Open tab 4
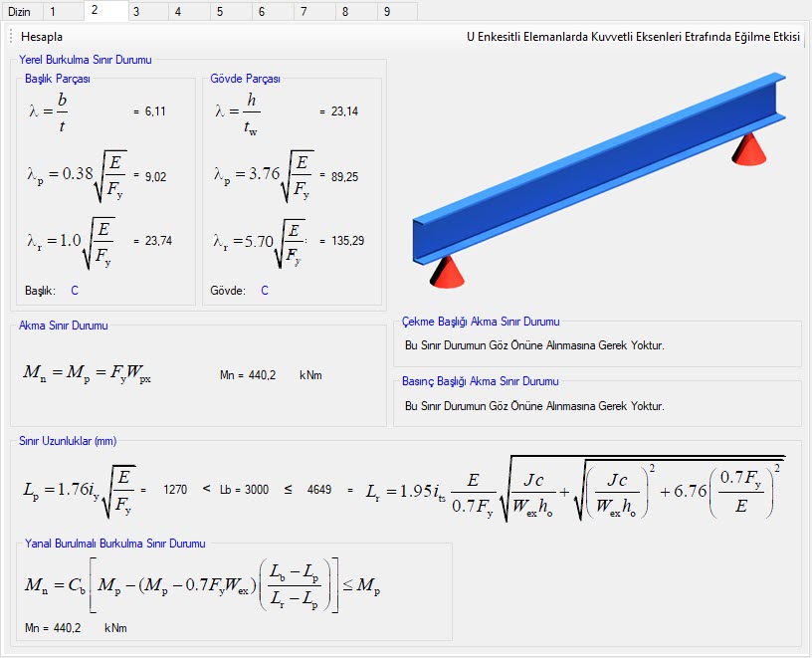 (x=189, y=11)
